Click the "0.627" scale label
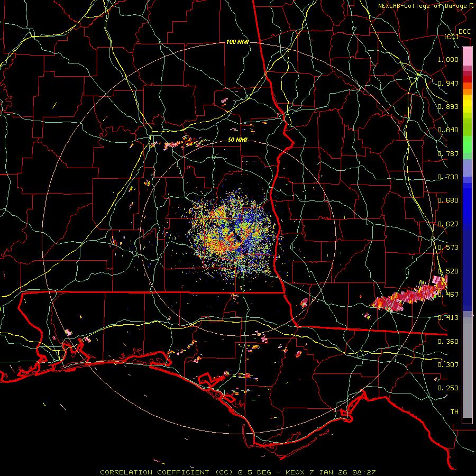Screen dimensions: 476x476 click(448, 224)
